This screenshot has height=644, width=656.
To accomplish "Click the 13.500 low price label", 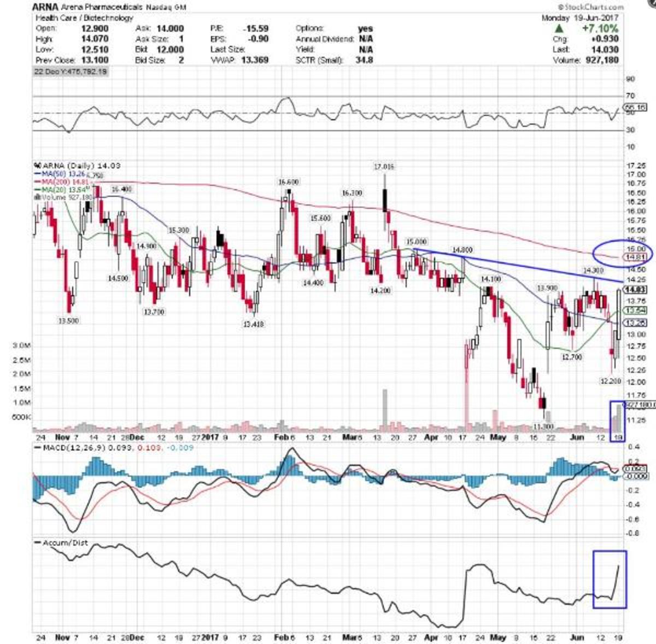I will pos(69,321).
